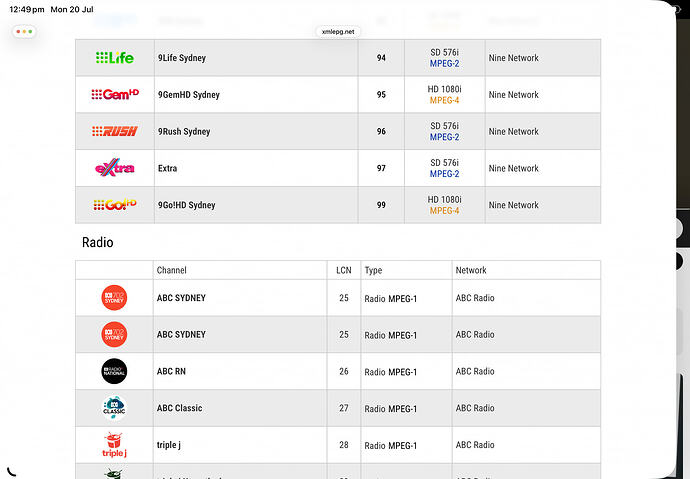Select the 9GemHD Sydney channel name
This screenshot has height=479, width=690.
click(x=188, y=95)
